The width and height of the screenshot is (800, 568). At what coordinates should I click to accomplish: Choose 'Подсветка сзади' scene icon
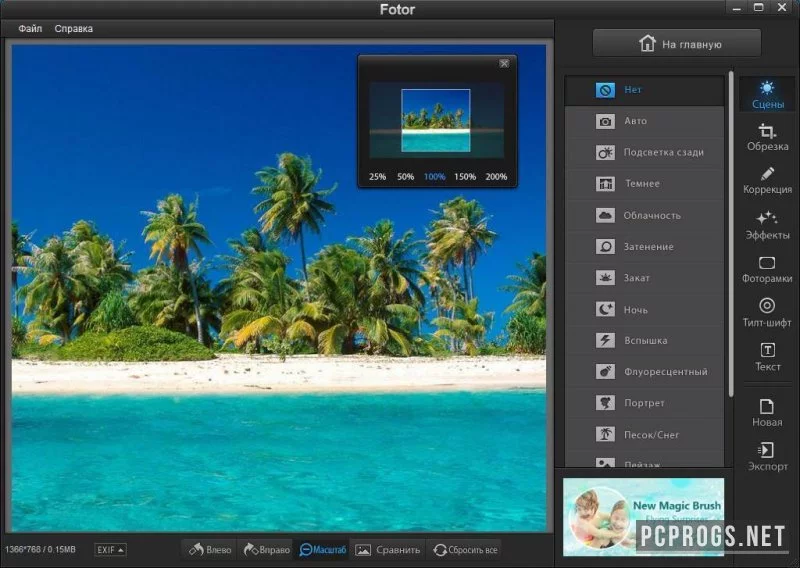click(x=605, y=153)
